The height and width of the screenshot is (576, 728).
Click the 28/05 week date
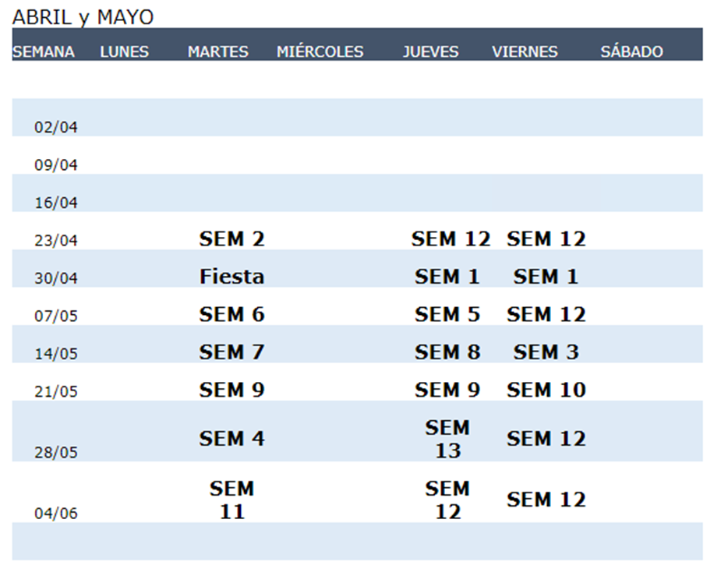(x=55, y=453)
